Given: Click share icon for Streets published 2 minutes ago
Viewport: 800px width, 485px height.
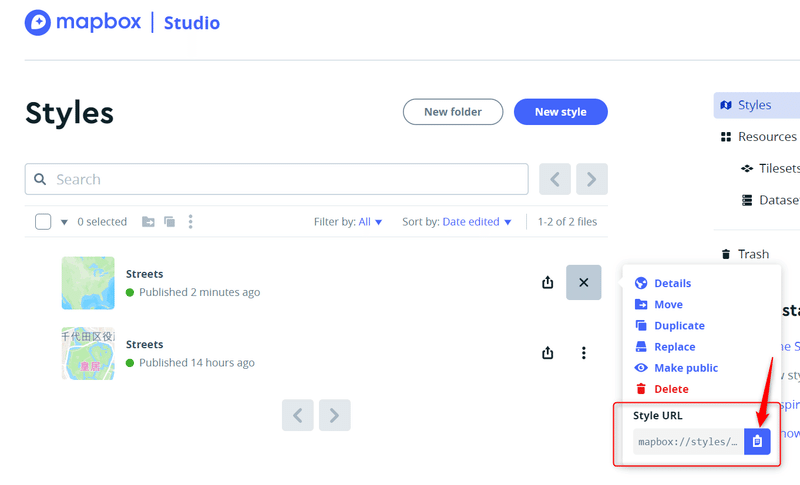Looking at the screenshot, I should point(547,282).
